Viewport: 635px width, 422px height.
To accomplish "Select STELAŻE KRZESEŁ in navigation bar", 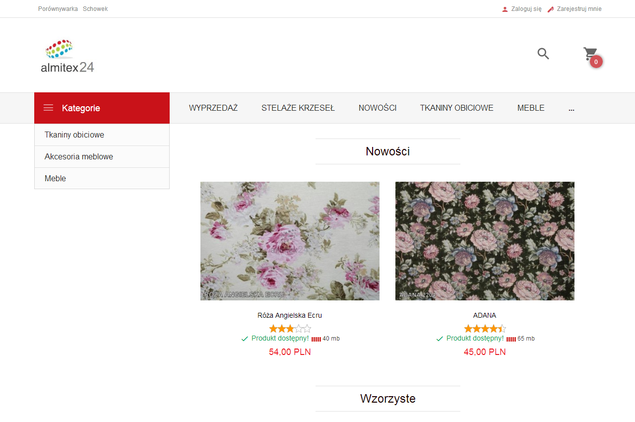I will tap(298, 108).
